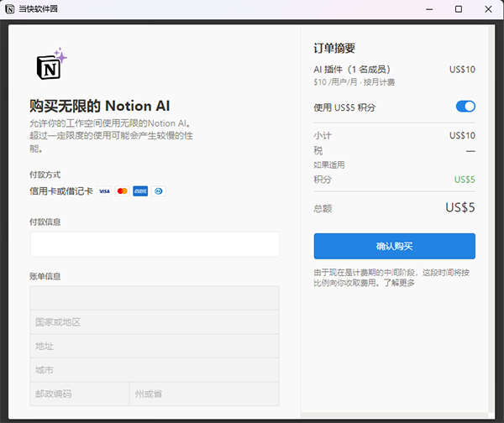Click the 地址 input field
The width and height of the screenshot is (504, 423).
(155, 347)
